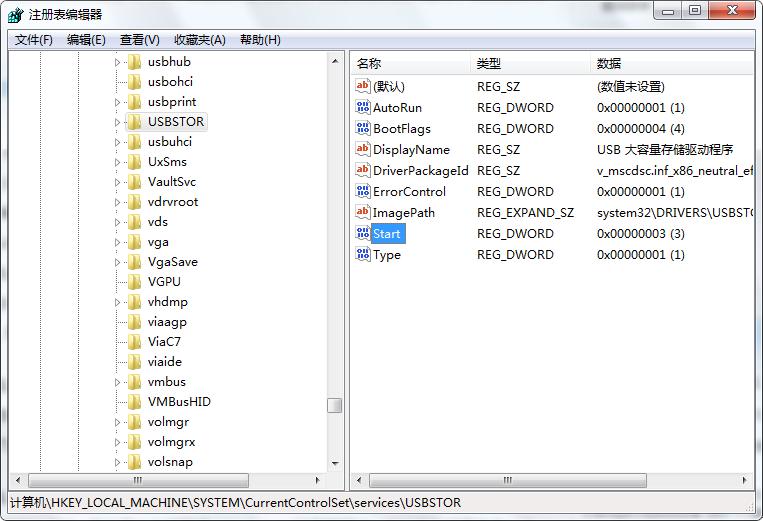The width and height of the screenshot is (763, 521).
Task: Sort by the 名称 column header
Action: (x=411, y=63)
